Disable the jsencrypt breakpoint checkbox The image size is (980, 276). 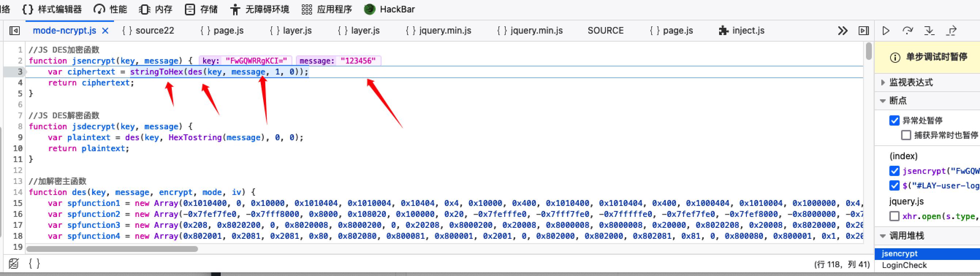click(894, 171)
